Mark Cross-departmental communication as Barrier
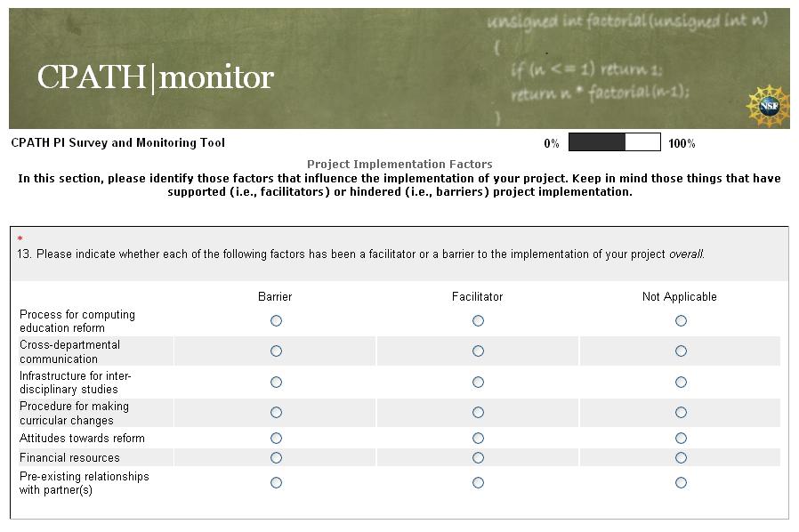 pos(276,351)
